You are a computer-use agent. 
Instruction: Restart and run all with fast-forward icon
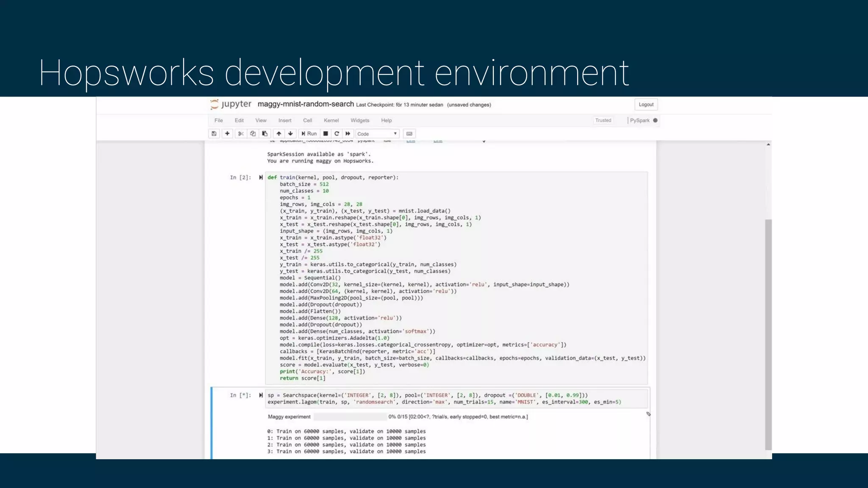pyautogui.click(x=348, y=133)
